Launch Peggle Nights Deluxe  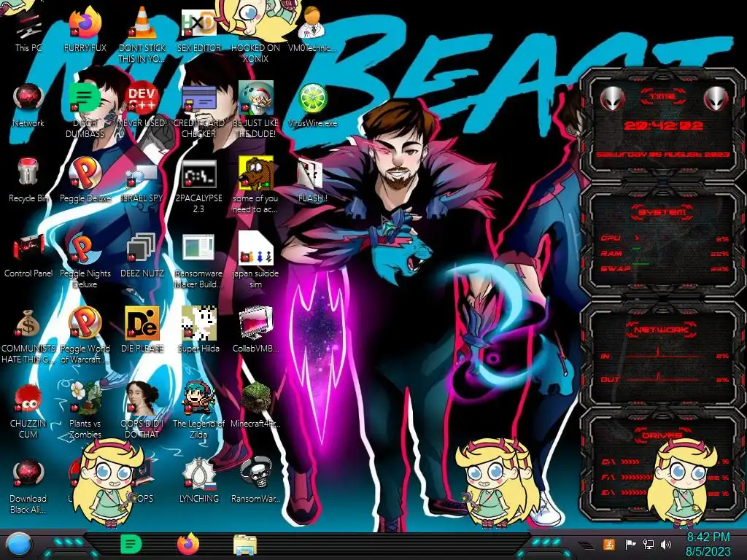pyautogui.click(x=85, y=261)
